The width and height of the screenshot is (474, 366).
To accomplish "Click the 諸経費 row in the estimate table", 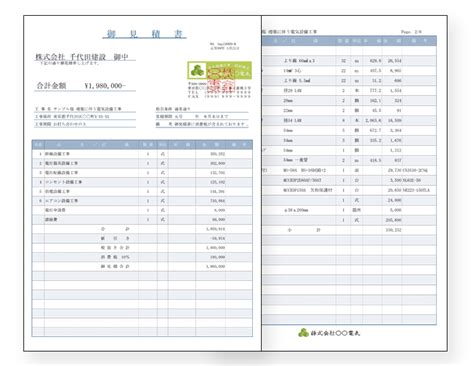I will [142, 219].
